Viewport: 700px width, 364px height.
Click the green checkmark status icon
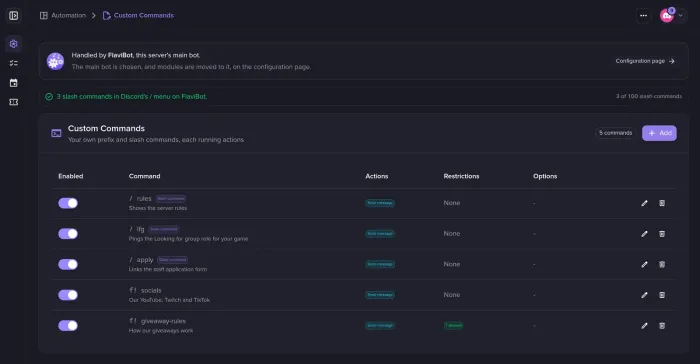tap(49, 96)
